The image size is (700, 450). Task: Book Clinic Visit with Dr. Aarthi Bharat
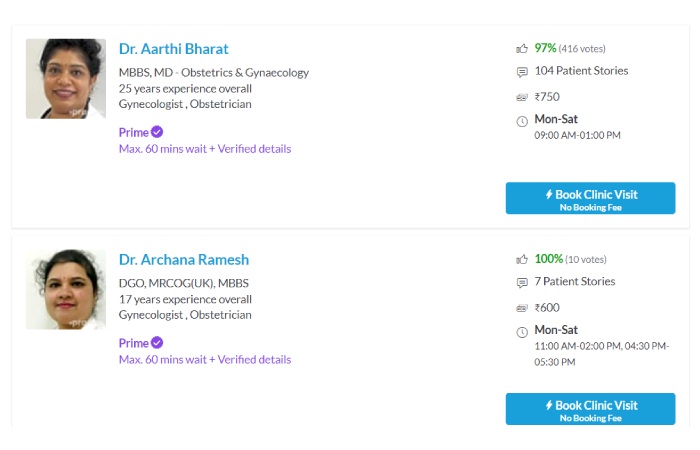coord(590,198)
